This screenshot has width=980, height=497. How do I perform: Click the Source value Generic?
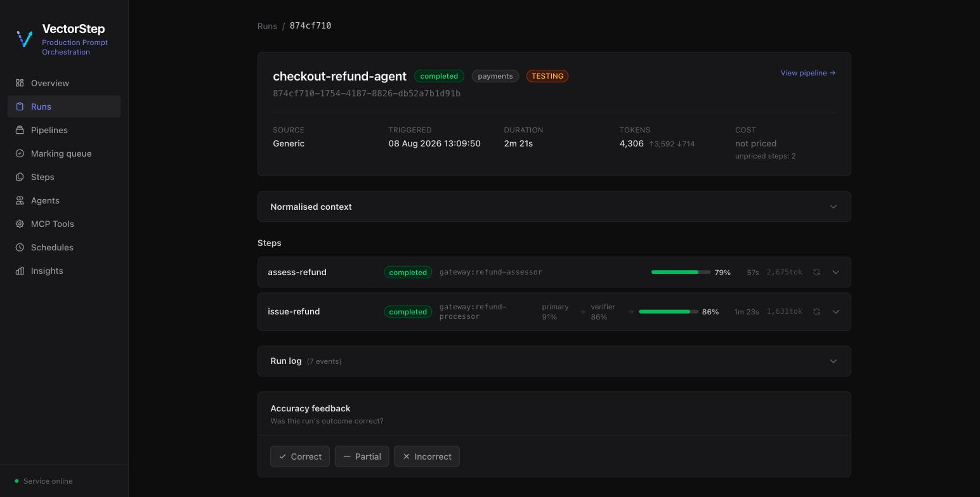point(289,143)
